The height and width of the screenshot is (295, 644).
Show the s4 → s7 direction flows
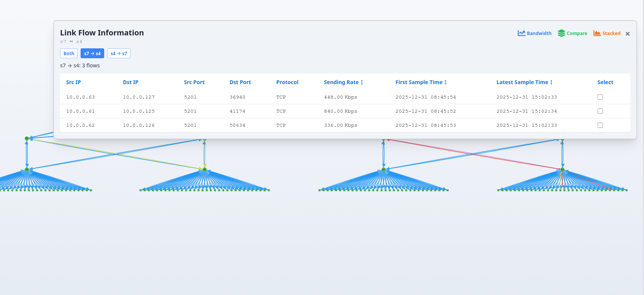[119, 53]
